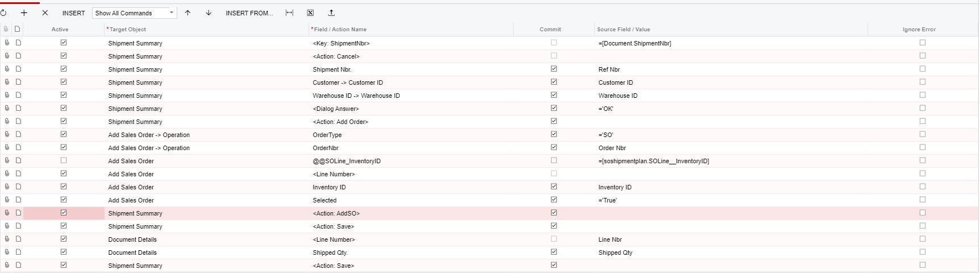Click the INSERT FROM... button
The width and height of the screenshot is (980, 273).
pos(249,13)
